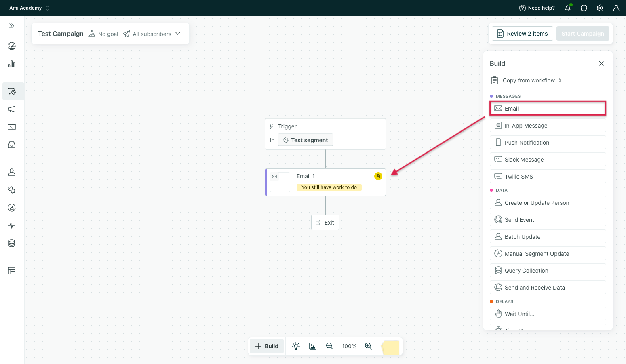Toggle the lightbulb tips icon

click(x=296, y=346)
